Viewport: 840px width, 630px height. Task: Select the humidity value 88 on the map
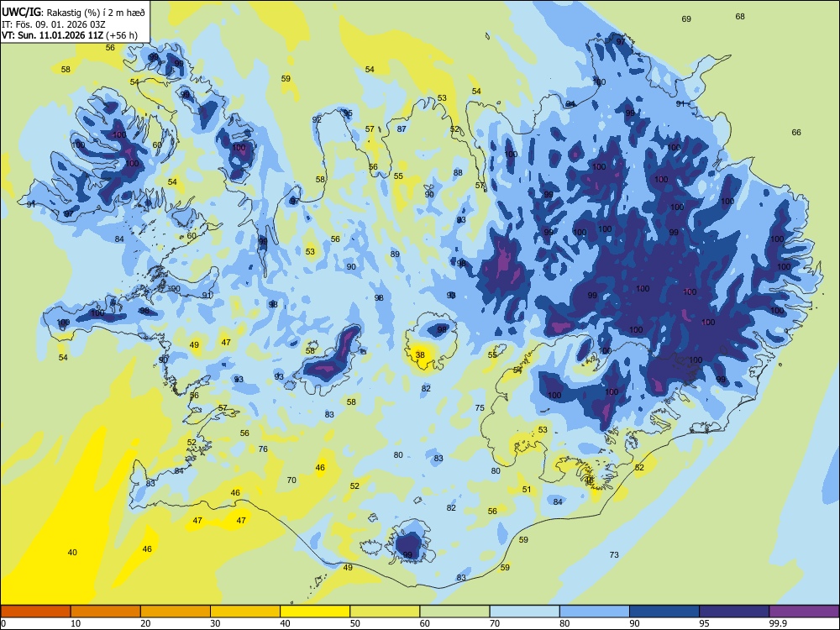point(458,172)
